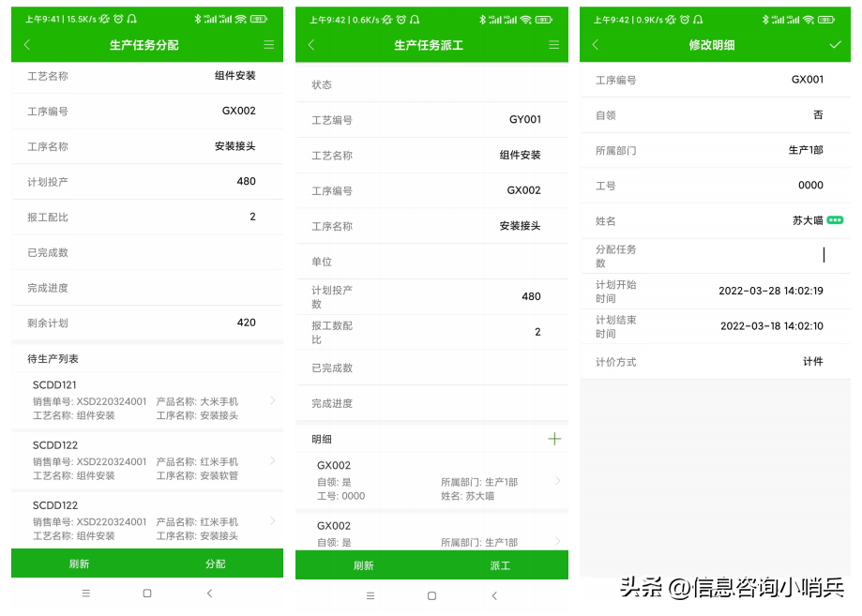Change 自领 value 否
The image size is (862, 616).
(818, 114)
